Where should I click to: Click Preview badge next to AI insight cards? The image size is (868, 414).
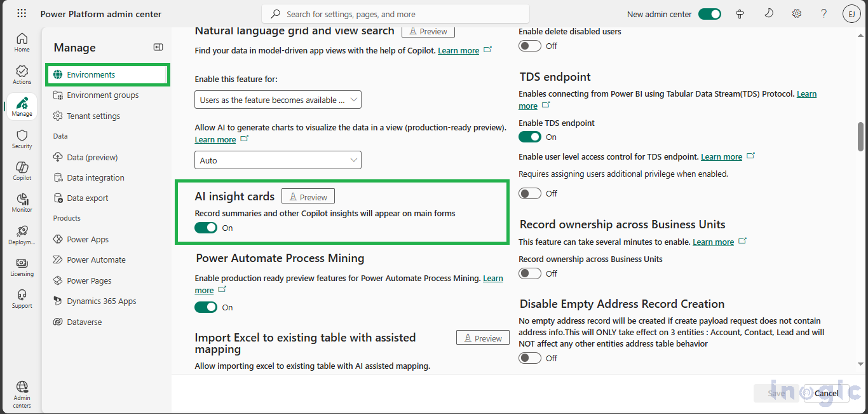tap(308, 197)
